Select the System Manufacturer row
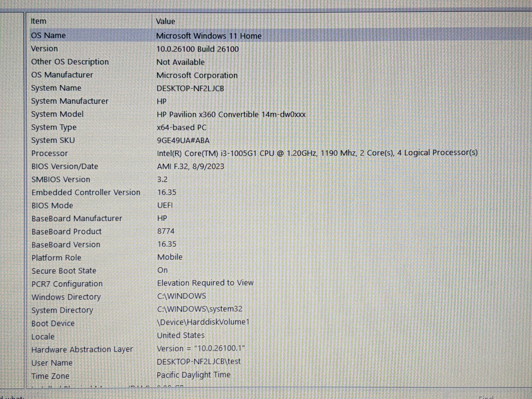532x399 pixels. pos(70,101)
